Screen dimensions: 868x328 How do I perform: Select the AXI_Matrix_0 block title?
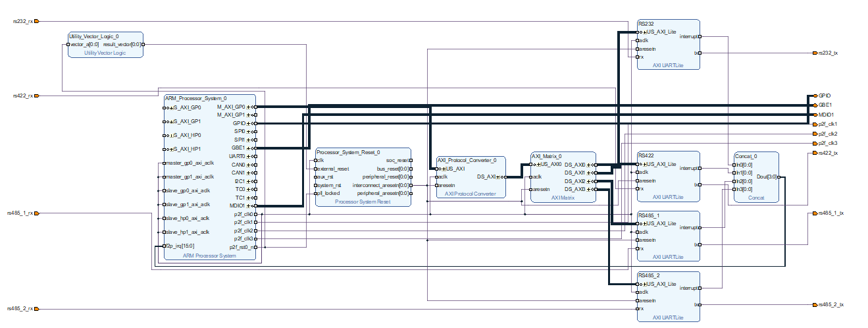[x=546, y=156]
